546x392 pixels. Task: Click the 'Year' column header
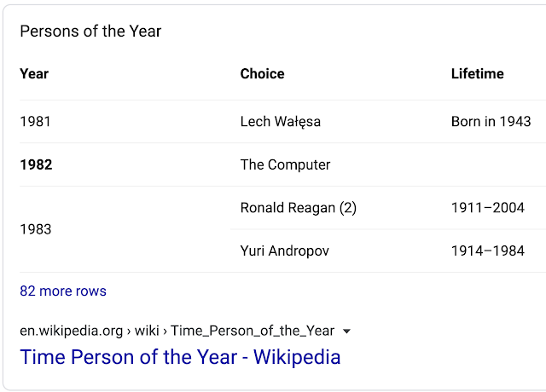pos(34,74)
